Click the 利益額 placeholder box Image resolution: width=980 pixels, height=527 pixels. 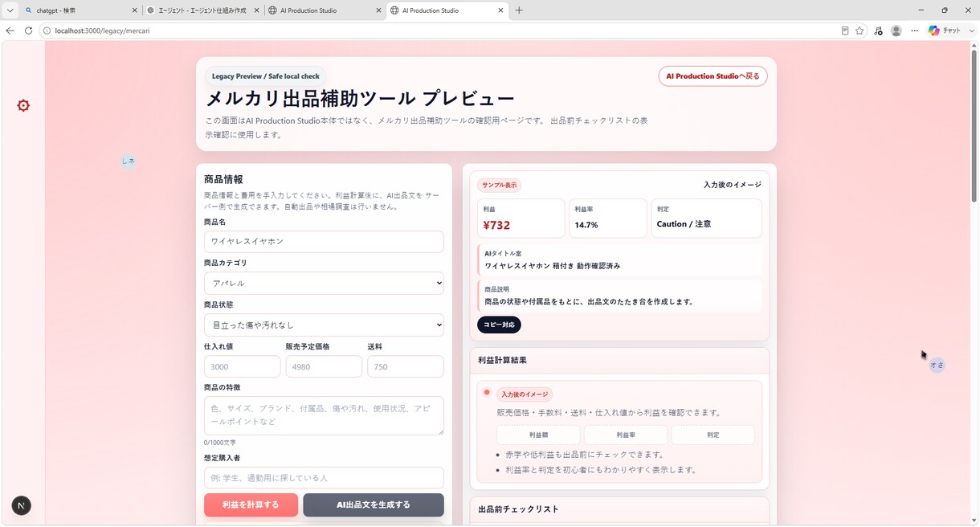click(538, 435)
